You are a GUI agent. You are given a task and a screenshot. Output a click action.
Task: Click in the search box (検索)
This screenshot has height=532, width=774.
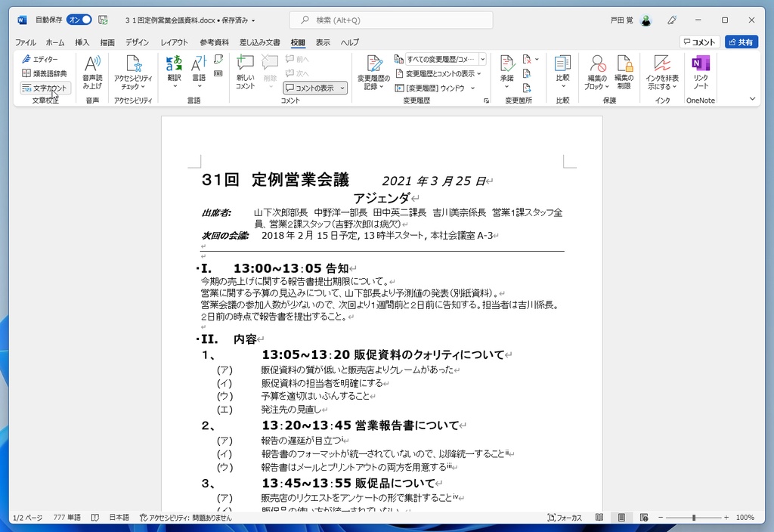pos(391,20)
